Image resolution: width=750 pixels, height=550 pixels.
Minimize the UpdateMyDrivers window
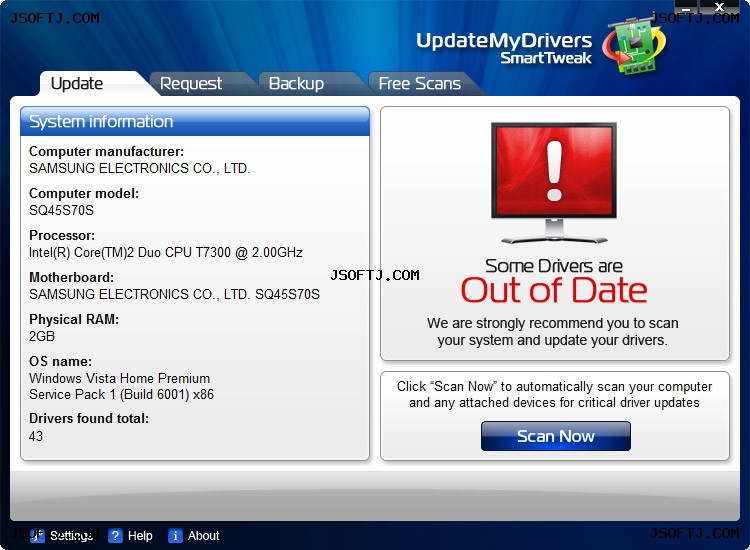point(686,7)
